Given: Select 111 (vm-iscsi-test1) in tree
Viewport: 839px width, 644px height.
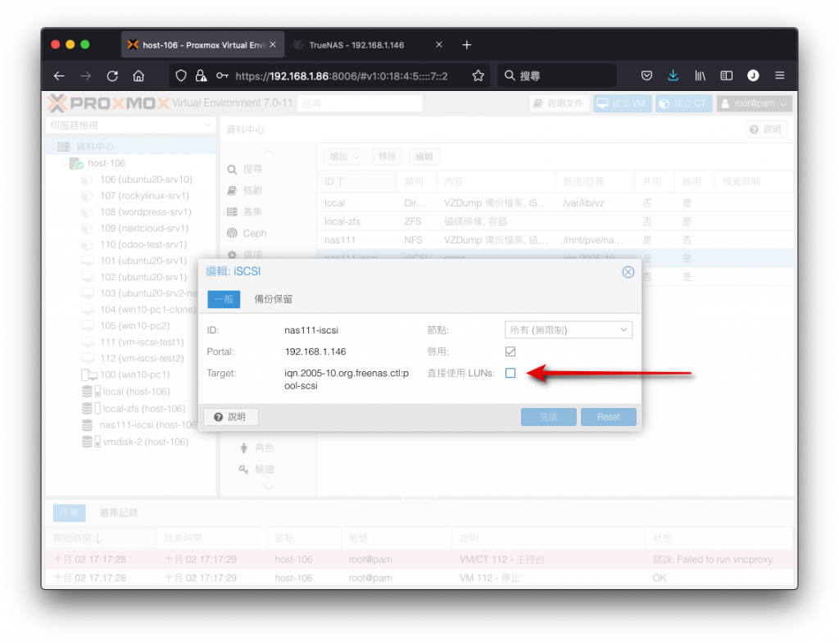Looking at the screenshot, I should pyautogui.click(x=142, y=342).
